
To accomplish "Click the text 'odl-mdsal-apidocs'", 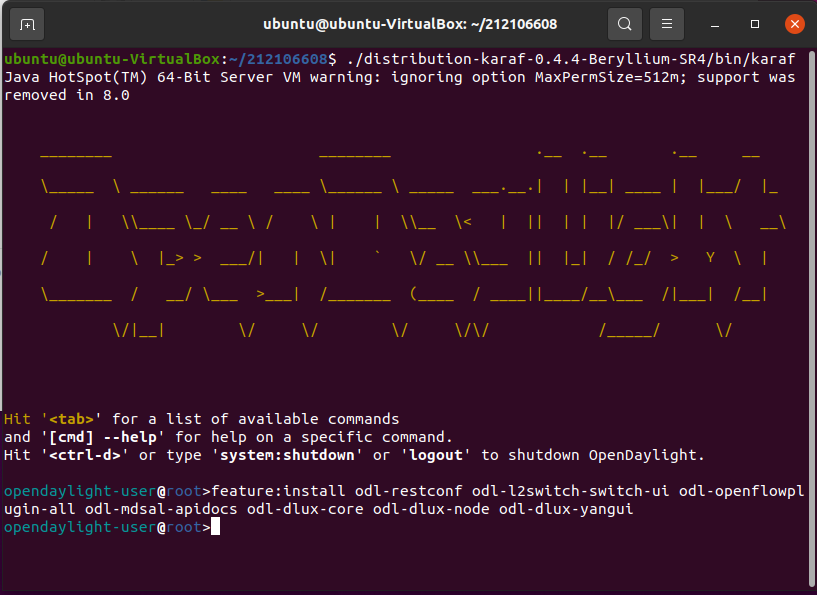I will [x=161, y=509].
